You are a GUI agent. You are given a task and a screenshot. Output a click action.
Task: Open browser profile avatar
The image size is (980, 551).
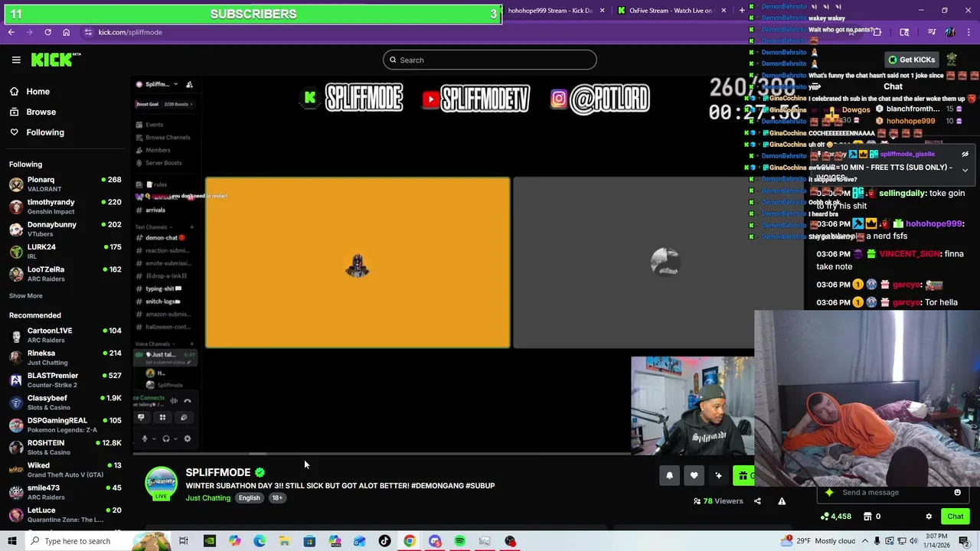[950, 32]
